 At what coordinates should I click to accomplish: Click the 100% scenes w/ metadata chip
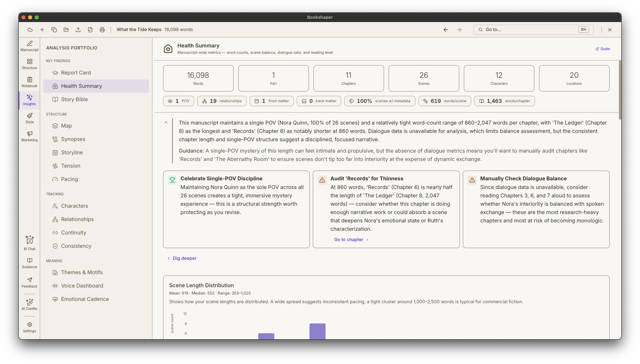[380, 101]
